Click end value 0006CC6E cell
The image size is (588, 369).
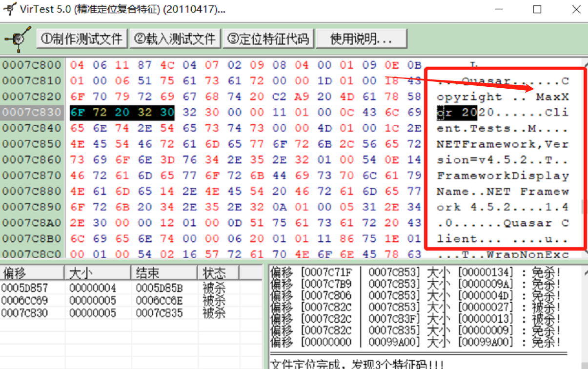159,300
